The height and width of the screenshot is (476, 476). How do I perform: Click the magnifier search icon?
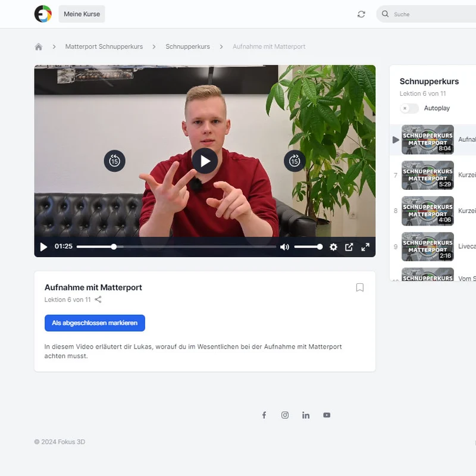(x=385, y=14)
